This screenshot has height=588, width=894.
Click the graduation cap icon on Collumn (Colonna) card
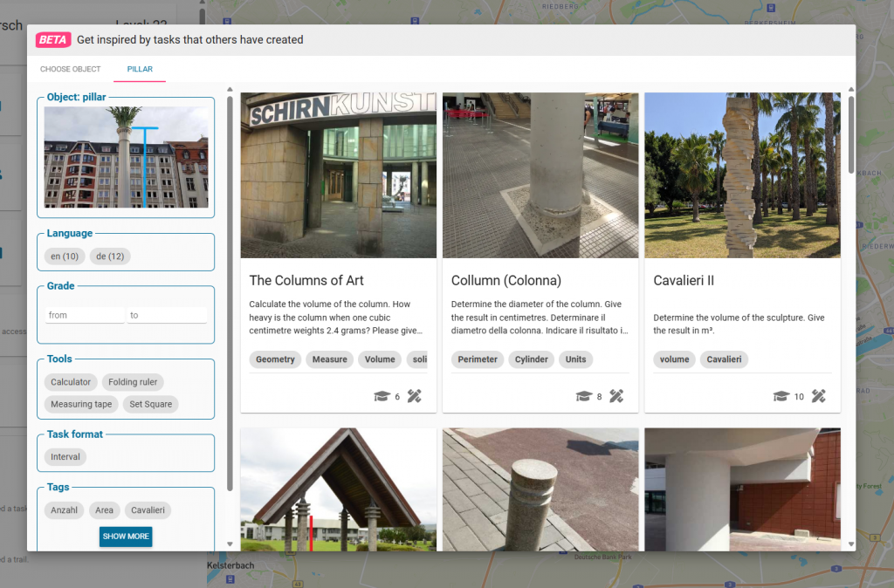(x=584, y=396)
